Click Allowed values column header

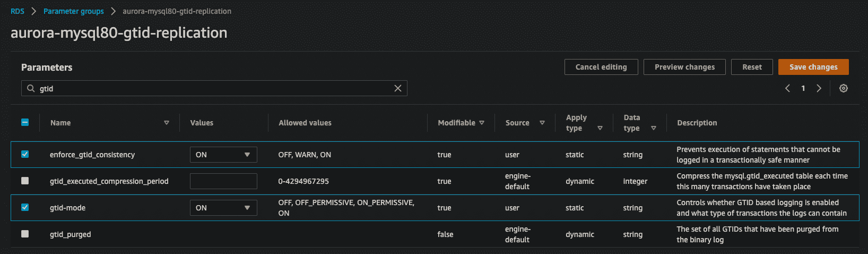(305, 123)
